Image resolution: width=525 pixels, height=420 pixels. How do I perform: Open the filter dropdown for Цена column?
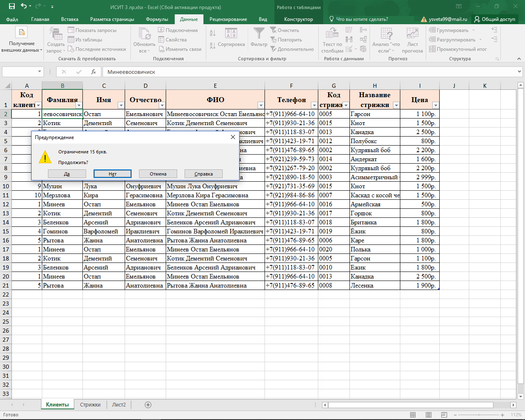(436, 105)
